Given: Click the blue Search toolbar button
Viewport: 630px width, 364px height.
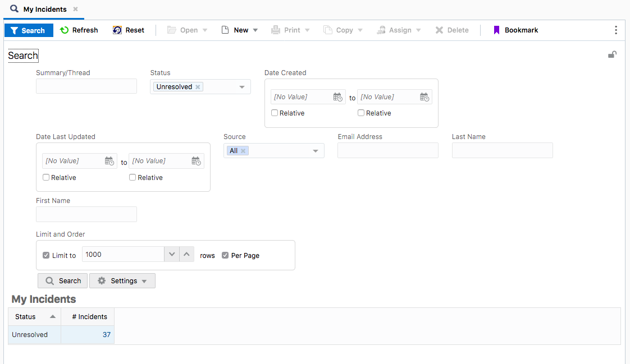Looking at the screenshot, I should 29,30.
